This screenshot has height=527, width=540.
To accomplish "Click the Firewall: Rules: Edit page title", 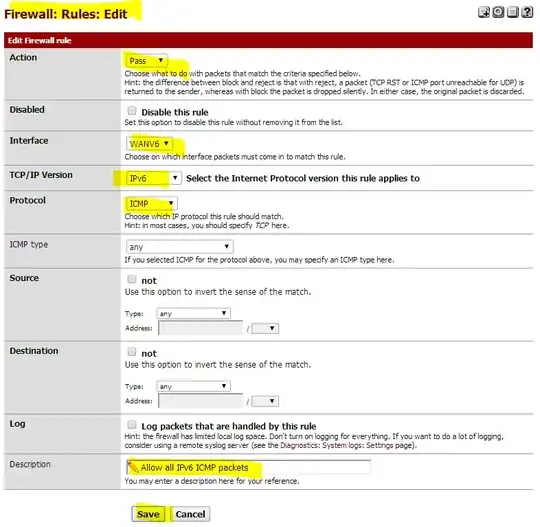I will (66, 14).
